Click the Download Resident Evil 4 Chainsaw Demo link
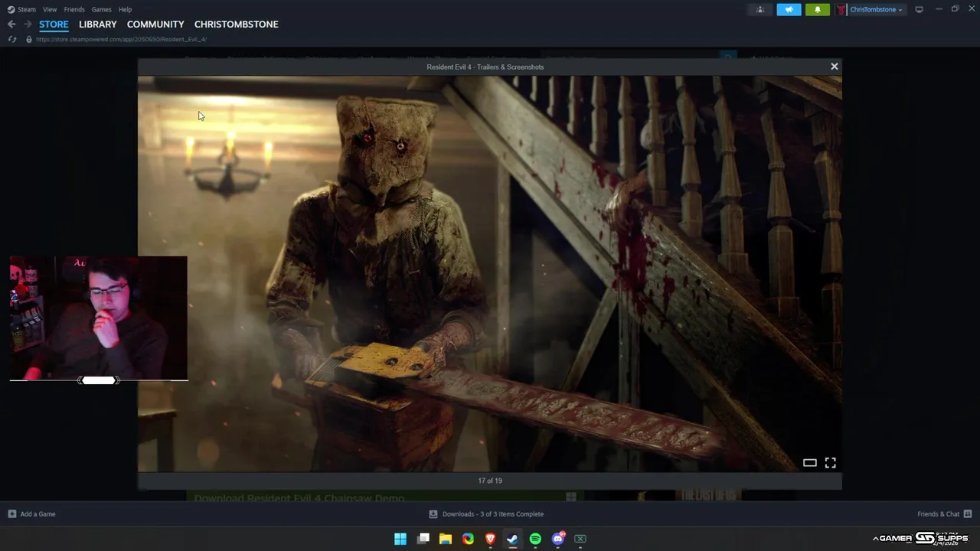Image resolution: width=980 pixels, height=551 pixels. pyautogui.click(x=299, y=498)
